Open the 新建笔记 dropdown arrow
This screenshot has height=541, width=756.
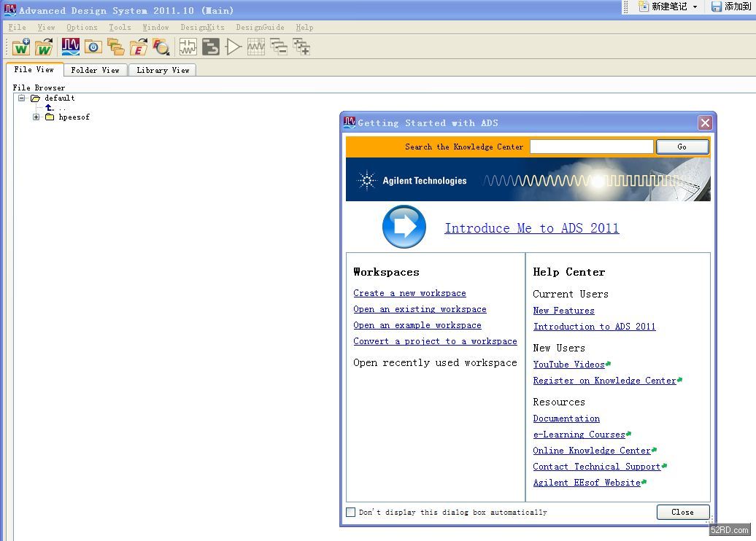(695, 7)
